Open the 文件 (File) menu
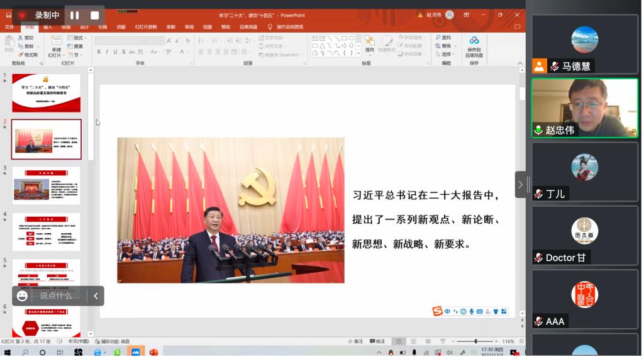The image size is (644, 357). pyautogui.click(x=9, y=27)
